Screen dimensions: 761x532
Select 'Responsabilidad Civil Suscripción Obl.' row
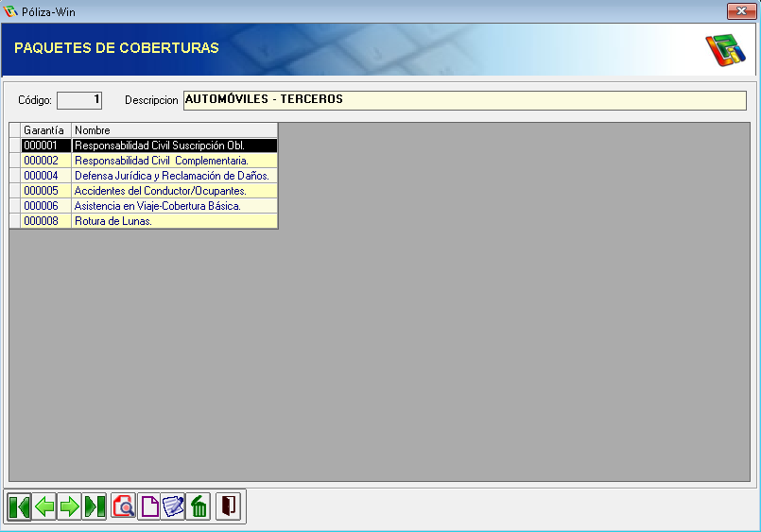(x=175, y=146)
